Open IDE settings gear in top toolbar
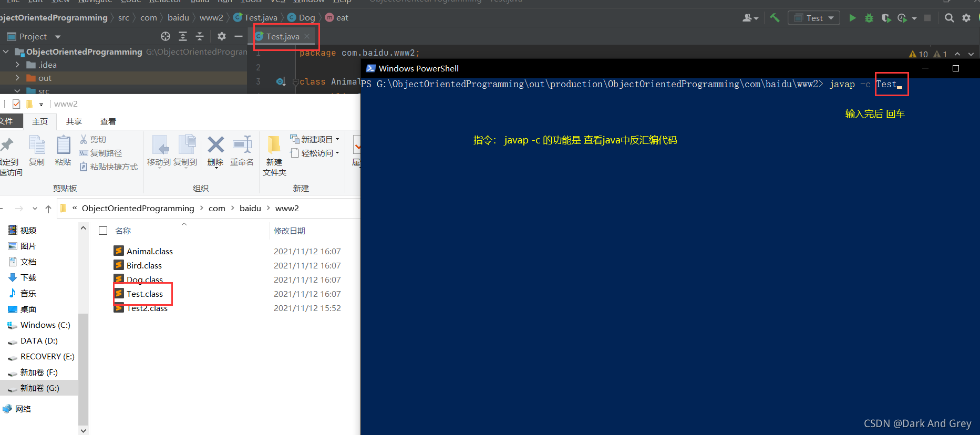Screen dimensions: 980x435 click(x=966, y=18)
